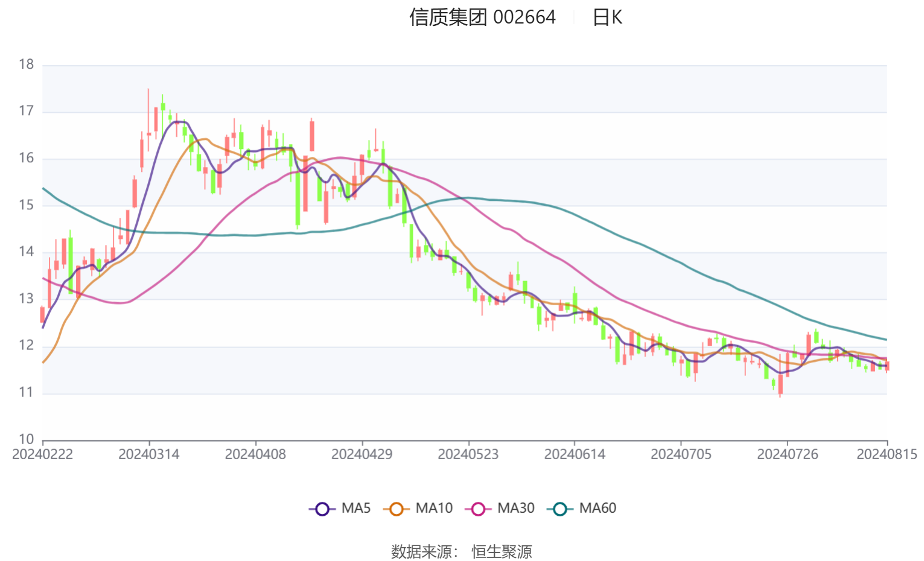The image size is (924, 561).
Task: Click x-axis date label 20240222
Action: click(x=42, y=454)
